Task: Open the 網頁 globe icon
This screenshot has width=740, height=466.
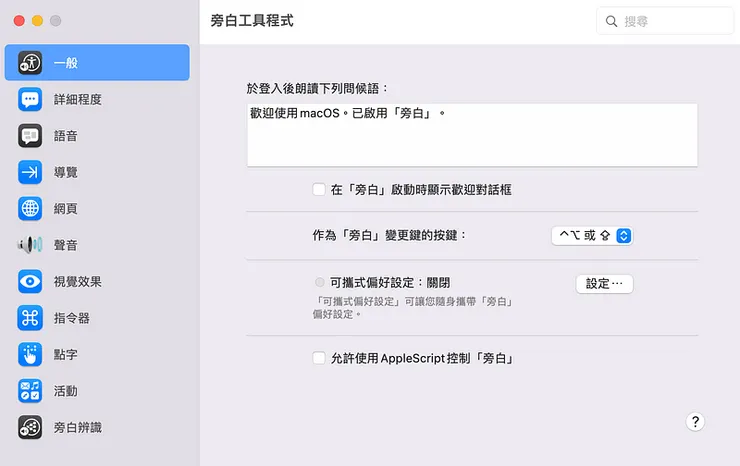Action: (x=30, y=209)
